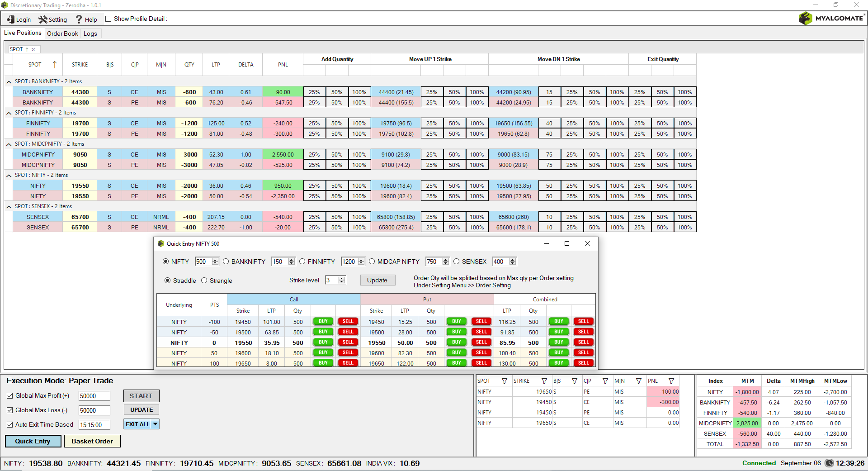Adjust the Strike level spinner
The image size is (868, 471).
tap(342, 280)
